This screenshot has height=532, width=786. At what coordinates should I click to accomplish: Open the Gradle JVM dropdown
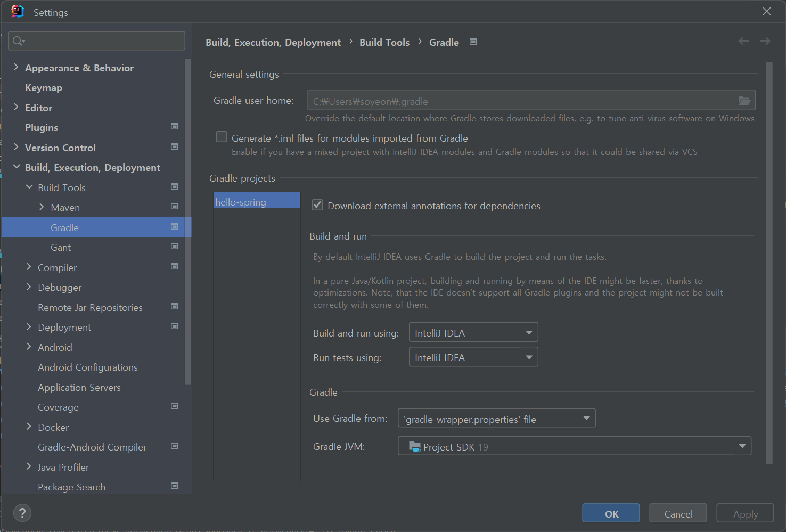pyautogui.click(x=575, y=446)
